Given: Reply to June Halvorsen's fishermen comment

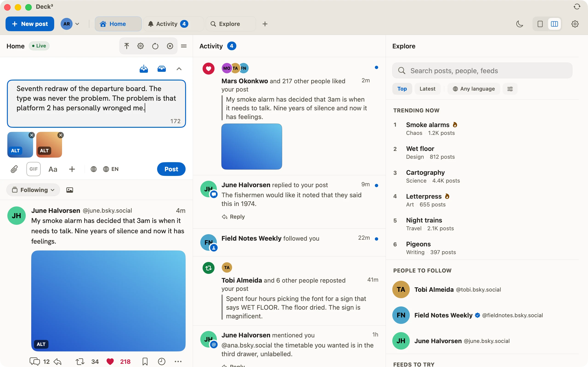Looking at the screenshot, I should [x=233, y=217].
